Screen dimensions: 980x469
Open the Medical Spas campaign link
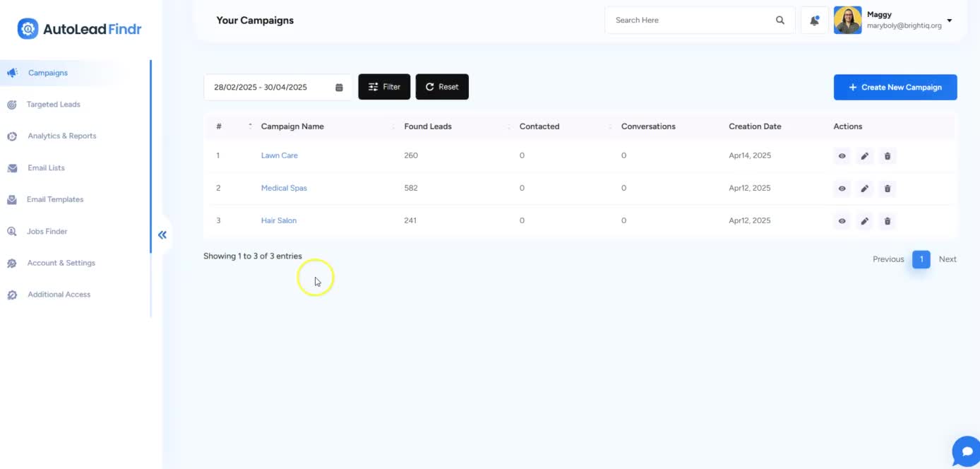(284, 188)
